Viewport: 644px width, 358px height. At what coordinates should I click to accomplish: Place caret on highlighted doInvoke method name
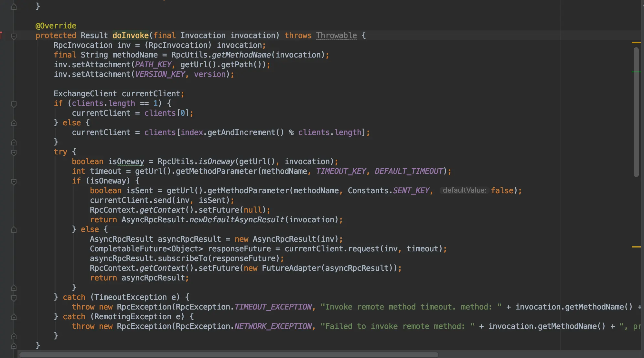(130, 36)
